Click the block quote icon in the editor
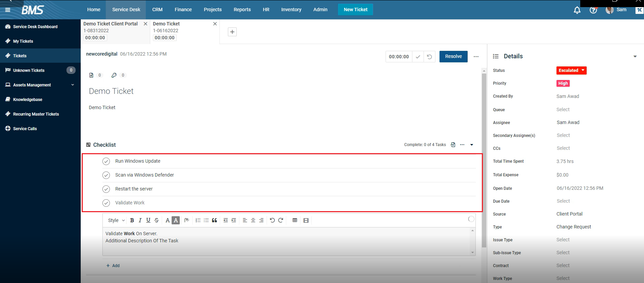The image size is (644, 283). click(x=214, y=220)
